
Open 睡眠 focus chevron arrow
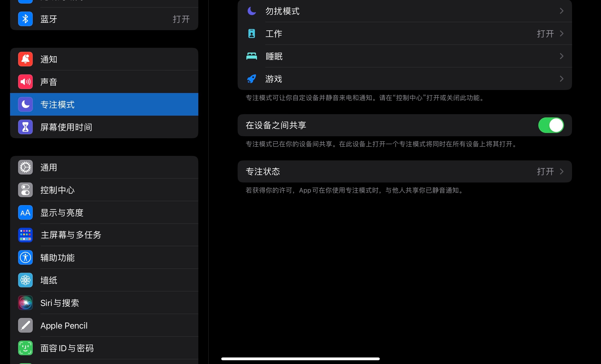[x=561, y=56]
